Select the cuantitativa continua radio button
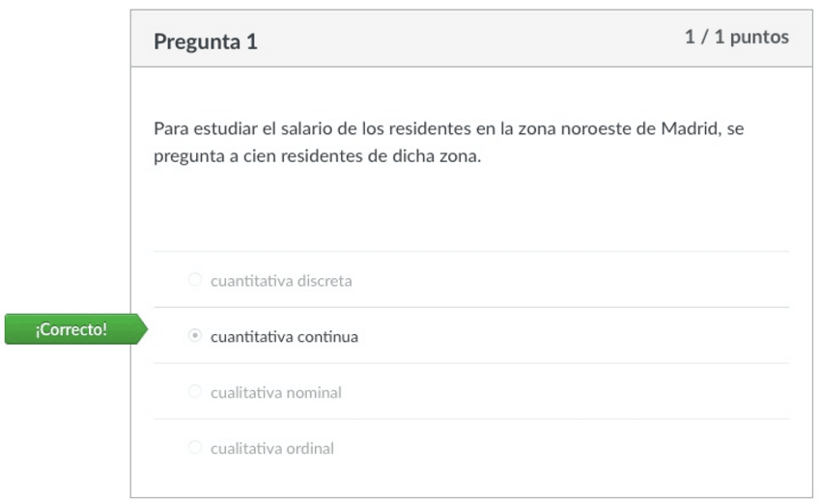The height and width of the screenshot is (504, 819). [194, 336]
